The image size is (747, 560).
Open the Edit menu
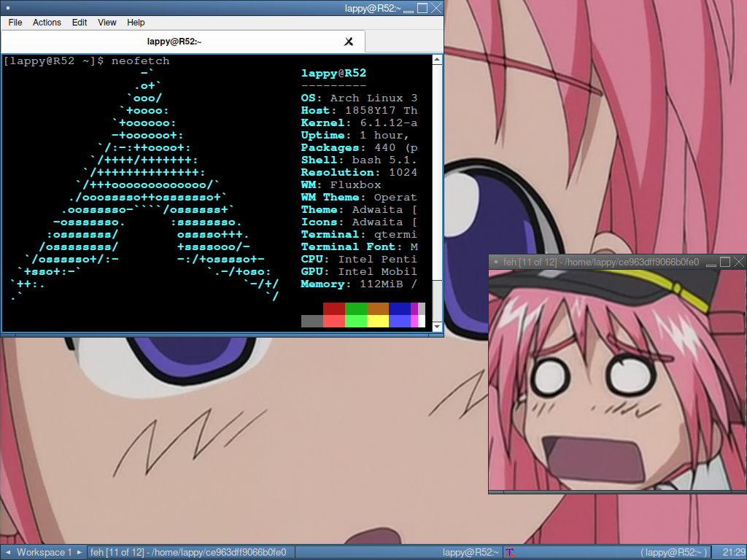point(79,23)
